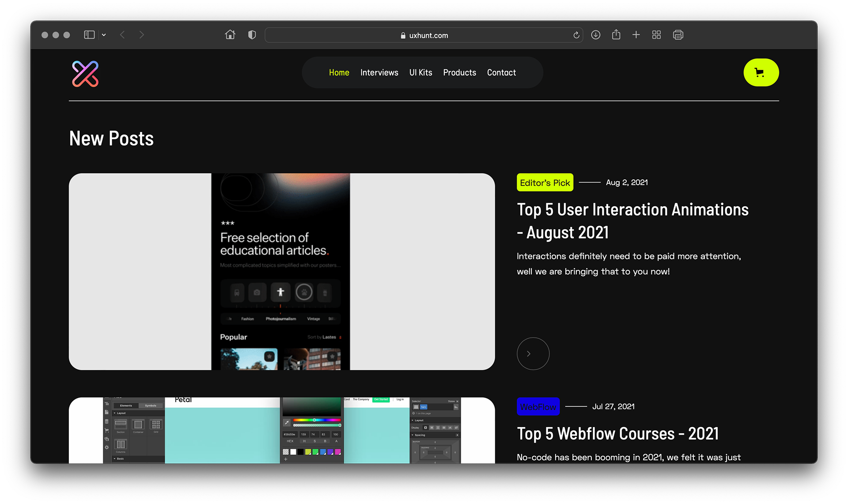Reload the page with the refresh icon

click(x=576, y=35)
